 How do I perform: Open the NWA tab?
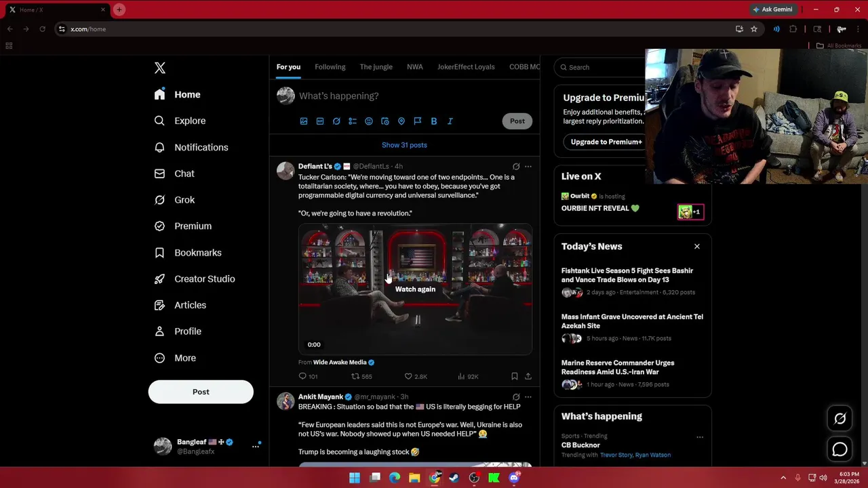coord(415,67)
